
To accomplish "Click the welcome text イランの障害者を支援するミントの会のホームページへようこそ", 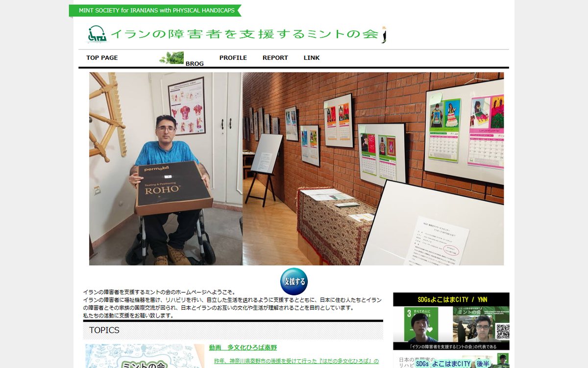I will coord(159,292).
